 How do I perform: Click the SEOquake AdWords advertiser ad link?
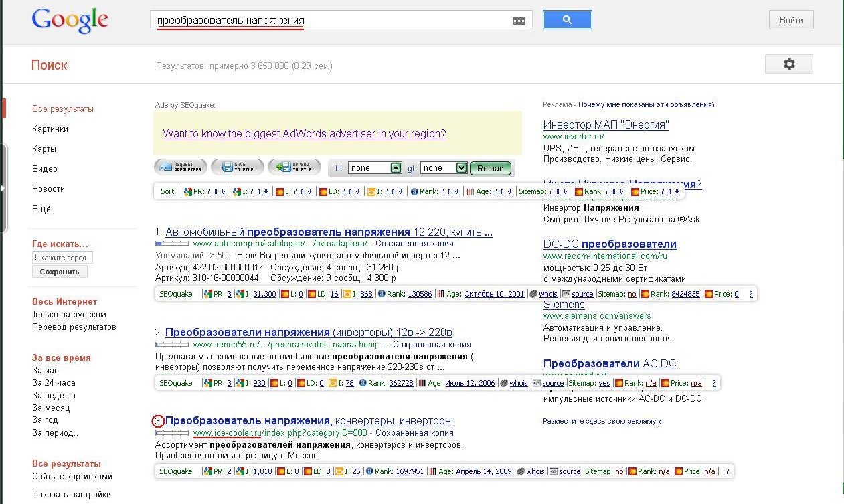305,133
